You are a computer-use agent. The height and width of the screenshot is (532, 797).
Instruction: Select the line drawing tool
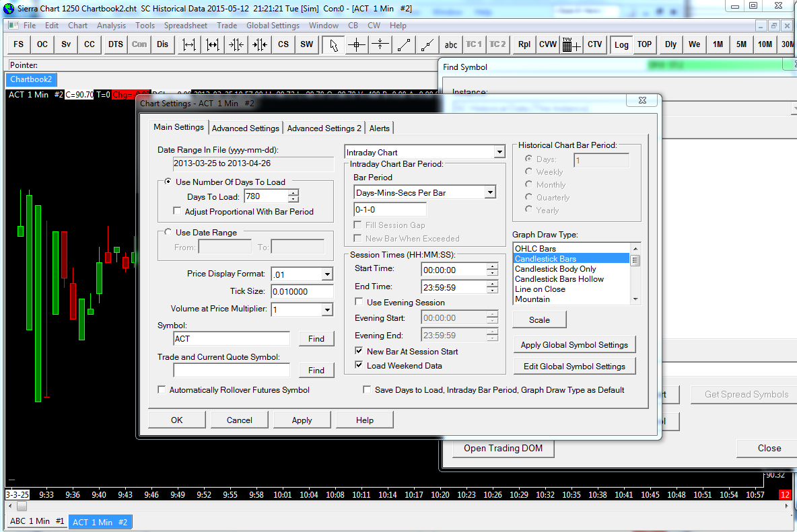404,44
